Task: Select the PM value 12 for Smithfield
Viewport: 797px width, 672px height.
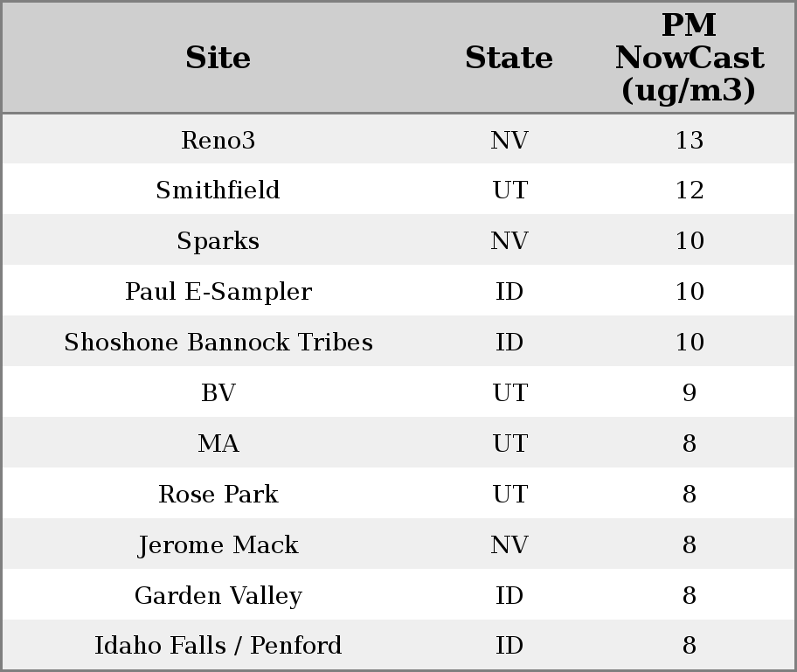Action: [x=689, y=191]
